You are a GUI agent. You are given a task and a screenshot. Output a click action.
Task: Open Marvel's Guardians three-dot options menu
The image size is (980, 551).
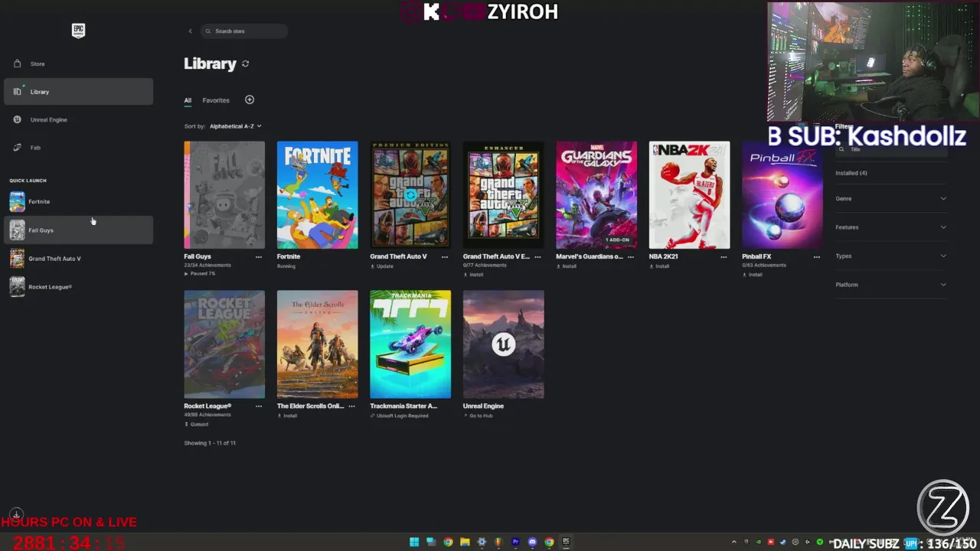tap(631, 257)
